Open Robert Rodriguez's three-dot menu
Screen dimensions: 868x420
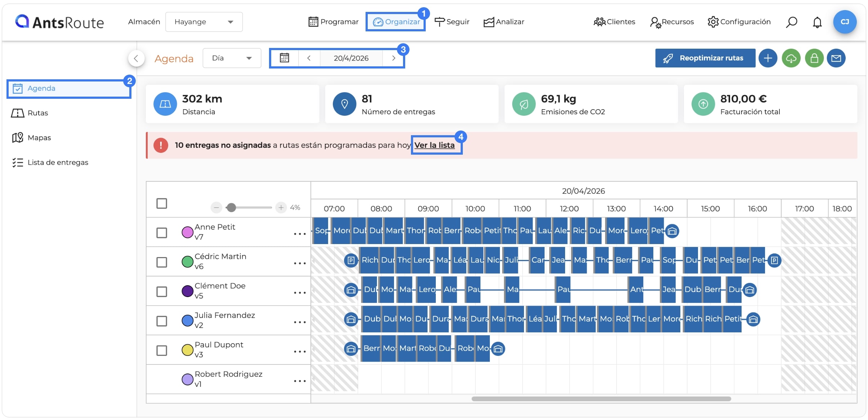(x=300, y=381)
